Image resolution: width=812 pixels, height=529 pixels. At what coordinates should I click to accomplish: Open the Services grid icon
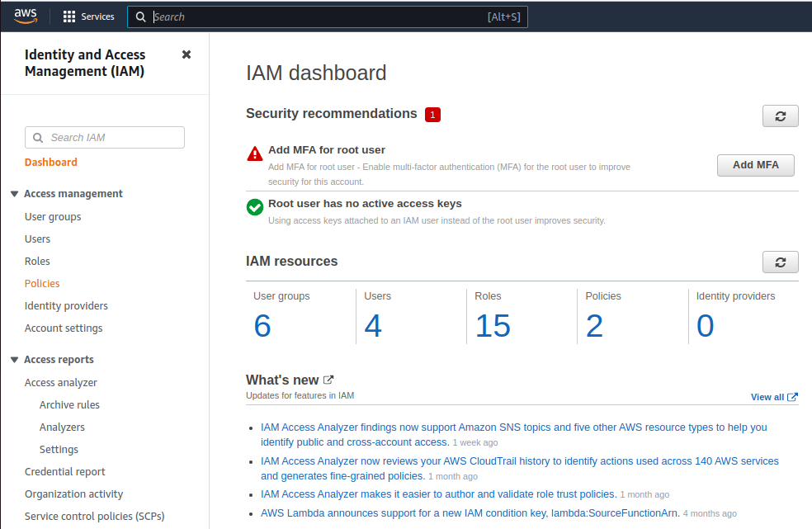68,17
